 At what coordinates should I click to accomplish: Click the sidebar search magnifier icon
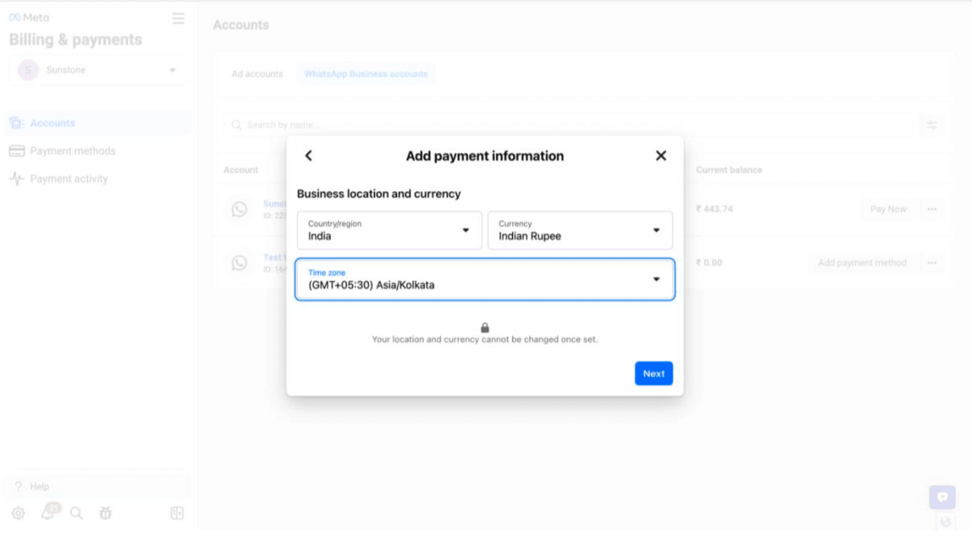77,513
